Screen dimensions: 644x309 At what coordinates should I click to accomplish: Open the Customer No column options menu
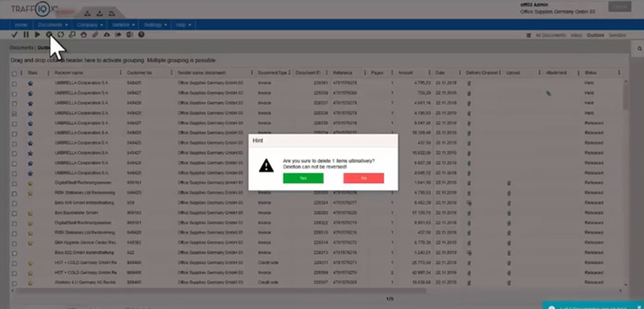[171, 72]
